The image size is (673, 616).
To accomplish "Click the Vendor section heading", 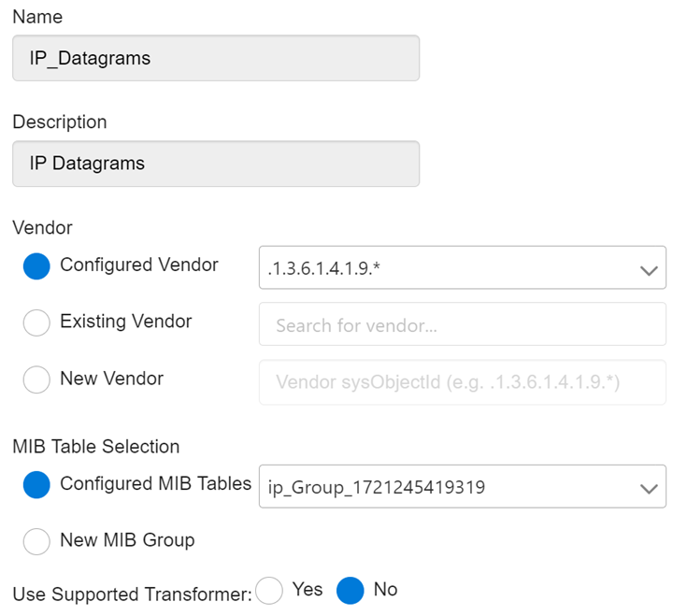I will [42, 227].
